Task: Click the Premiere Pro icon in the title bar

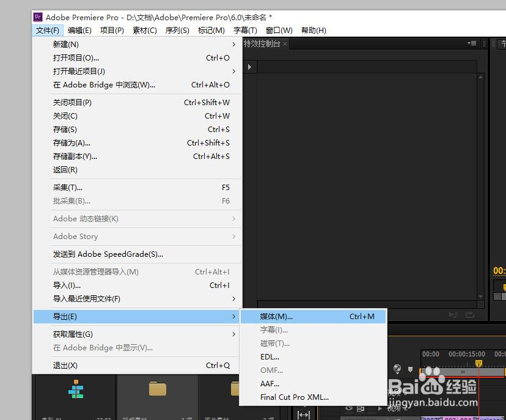Action: tap(38, 17)
